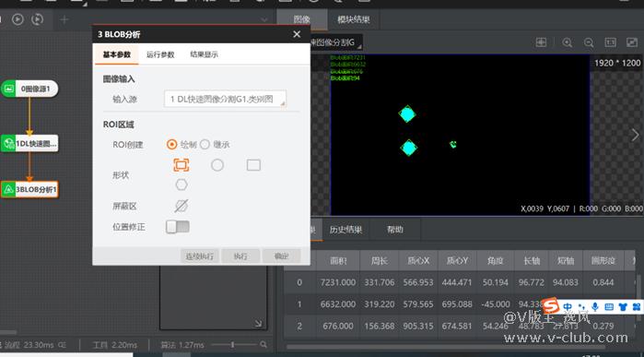Switch to 基本参数 tab
Viewport: 644px width, 357px height.
(x=117, y=54)
